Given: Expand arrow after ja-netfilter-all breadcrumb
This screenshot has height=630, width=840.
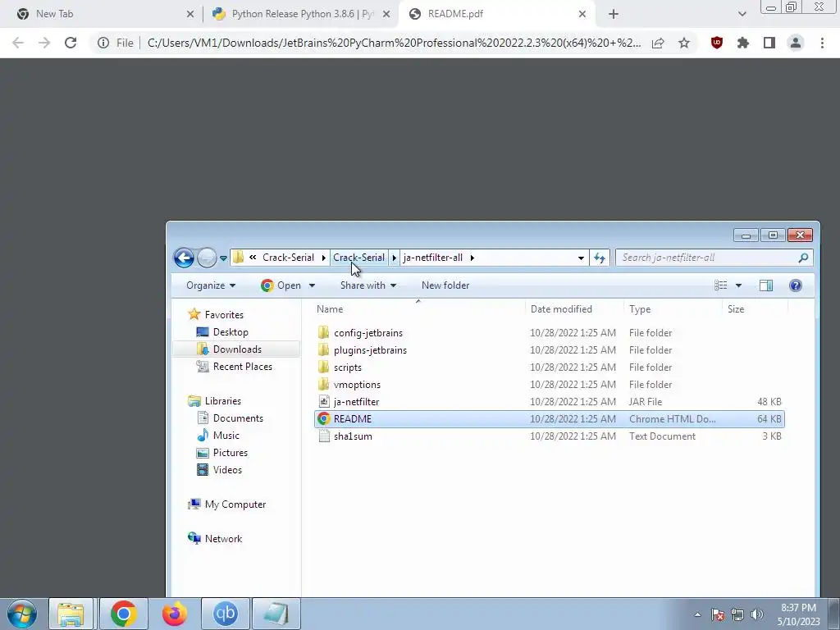Looking at the screenshot, I should coord(472,258).
